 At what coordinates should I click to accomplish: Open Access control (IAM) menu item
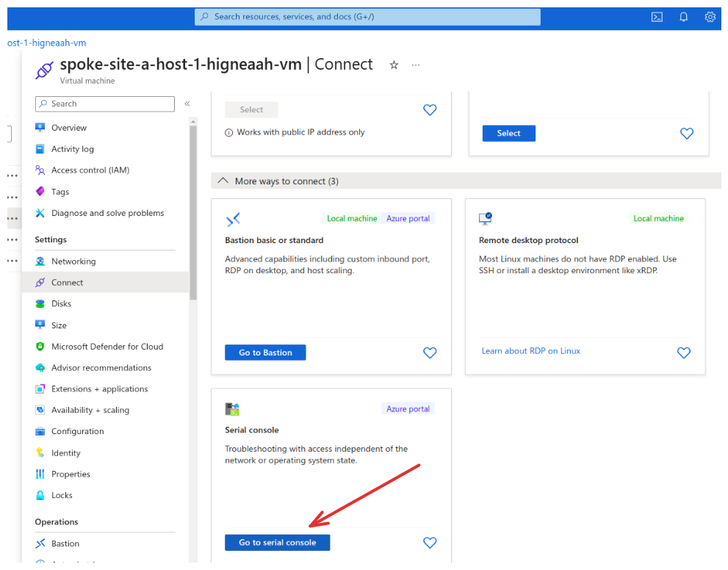90,170
